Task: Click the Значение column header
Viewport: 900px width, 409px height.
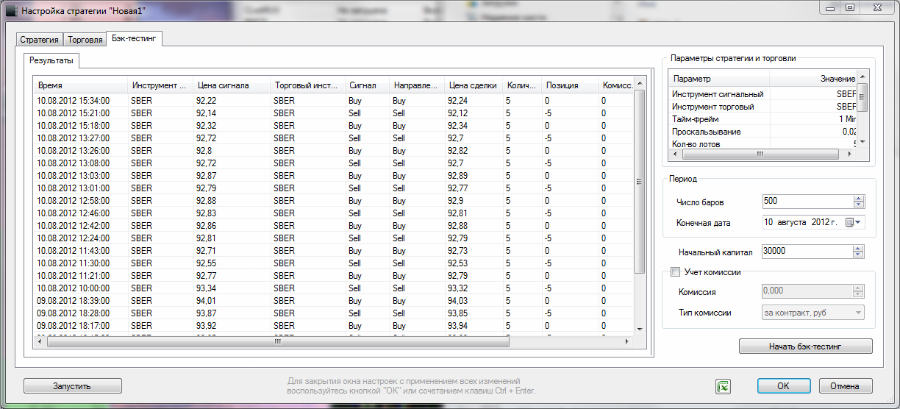Action: (x=813, y=79)
